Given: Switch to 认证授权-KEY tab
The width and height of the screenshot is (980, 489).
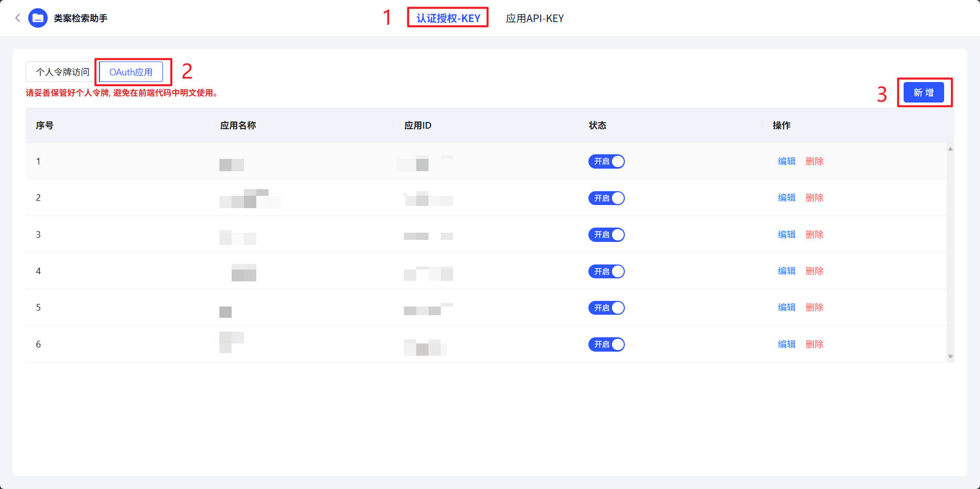Looking at the screenshot, I should tap(448, 18).
